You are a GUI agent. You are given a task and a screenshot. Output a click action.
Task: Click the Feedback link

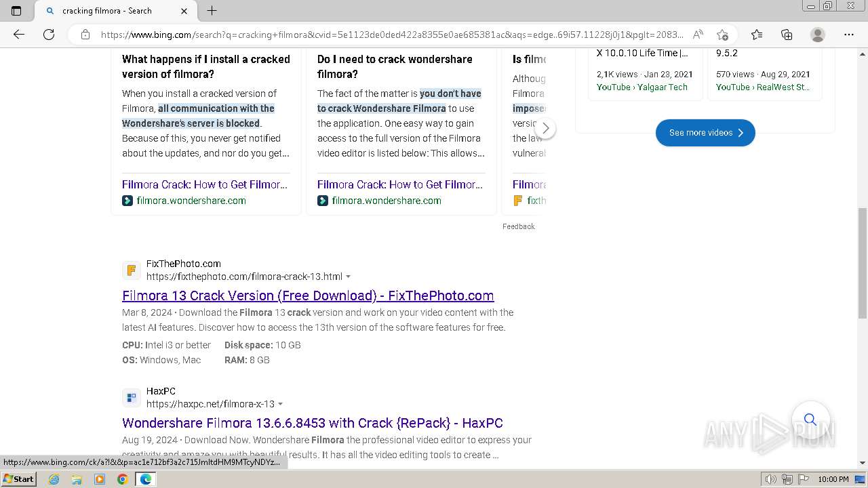tap(519, 226)
